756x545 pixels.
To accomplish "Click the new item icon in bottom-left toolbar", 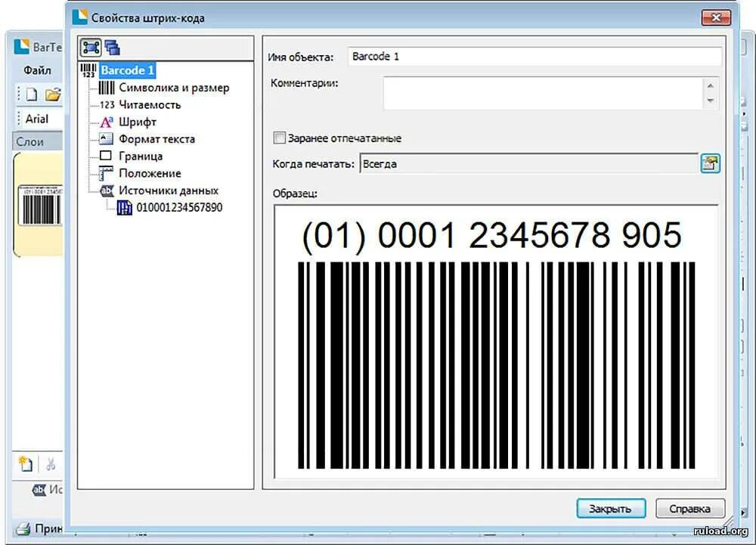I will coord(25,463).
